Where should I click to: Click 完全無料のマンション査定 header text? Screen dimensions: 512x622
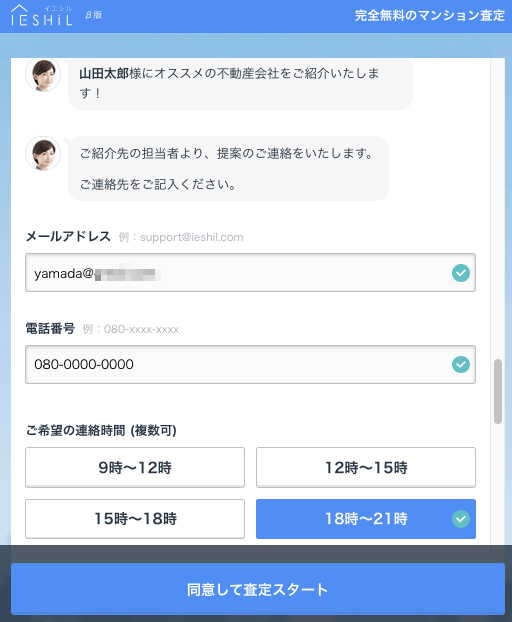pos(430,15)
